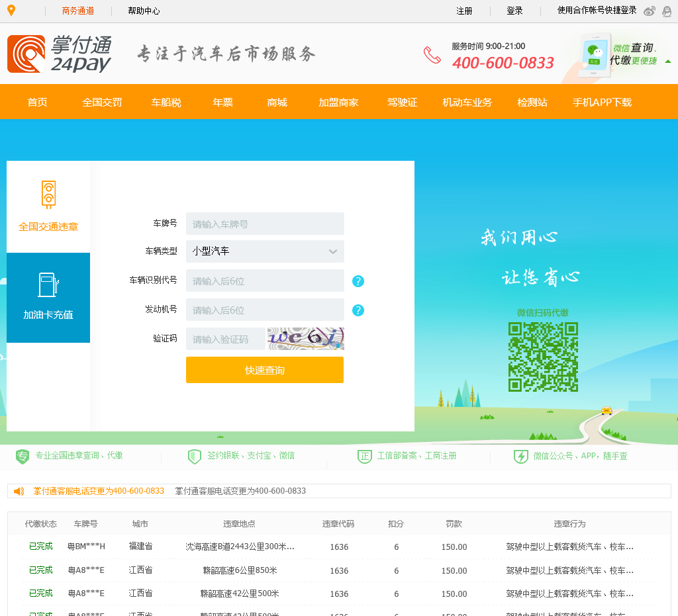Open 驾驶证 navigation item
This screenshot has height=616, width=678.
(402, 103)
